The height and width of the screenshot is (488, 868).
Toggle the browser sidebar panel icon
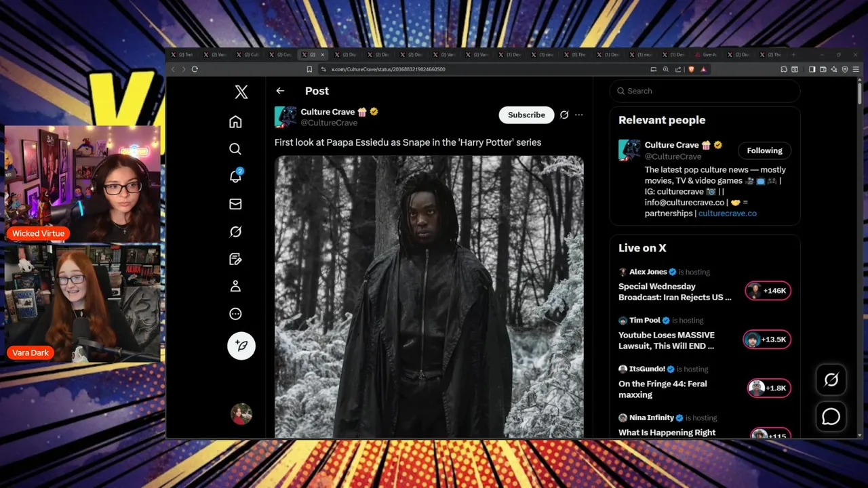click(x=812, y=69)
